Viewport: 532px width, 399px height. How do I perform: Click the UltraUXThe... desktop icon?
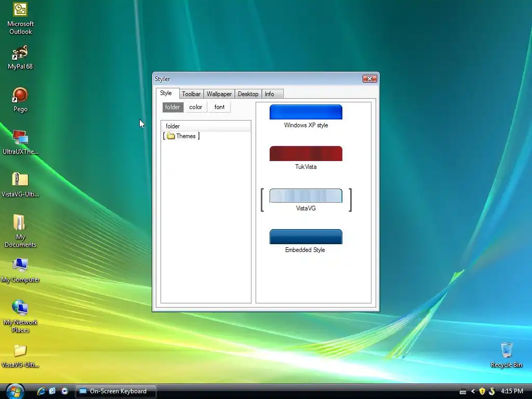pyautogui.click(x=20, y=142)
